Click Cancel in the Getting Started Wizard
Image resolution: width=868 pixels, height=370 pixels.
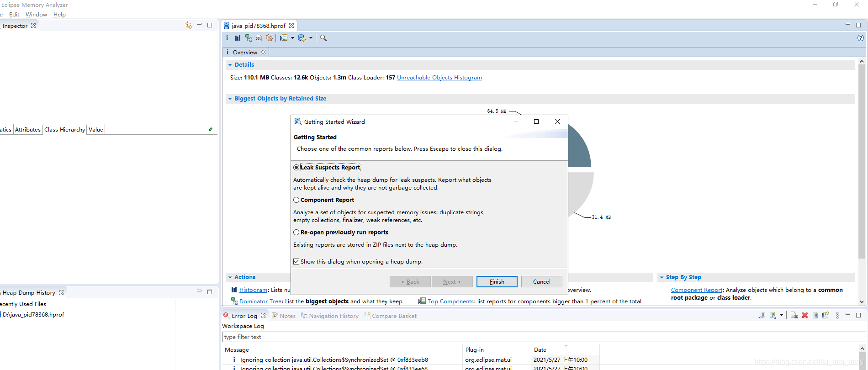click(x=542, y=281)
